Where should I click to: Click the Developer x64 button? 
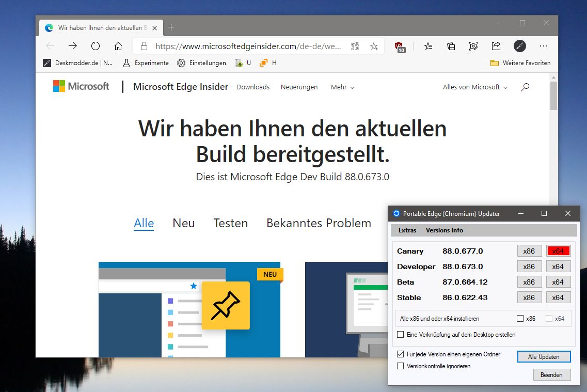[x=558, y=266]
